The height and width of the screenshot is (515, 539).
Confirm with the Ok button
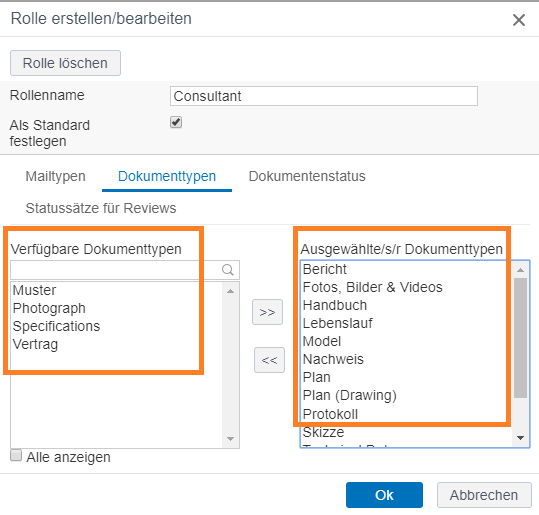(384, 495)
